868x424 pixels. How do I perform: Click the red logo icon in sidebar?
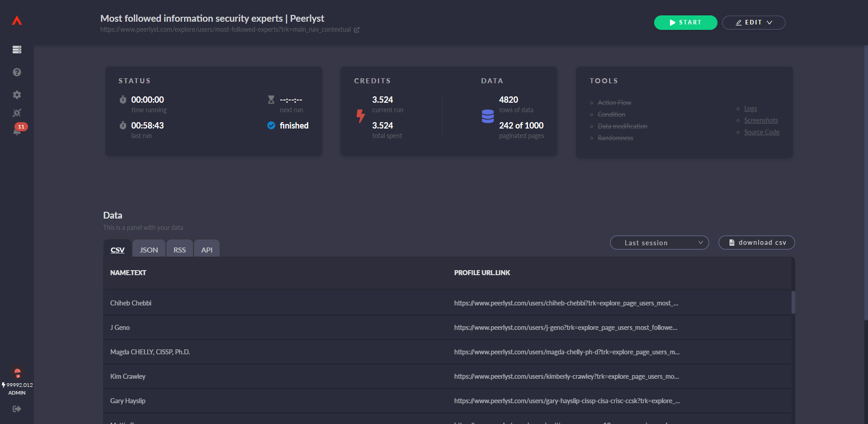[x=17, y=21]
